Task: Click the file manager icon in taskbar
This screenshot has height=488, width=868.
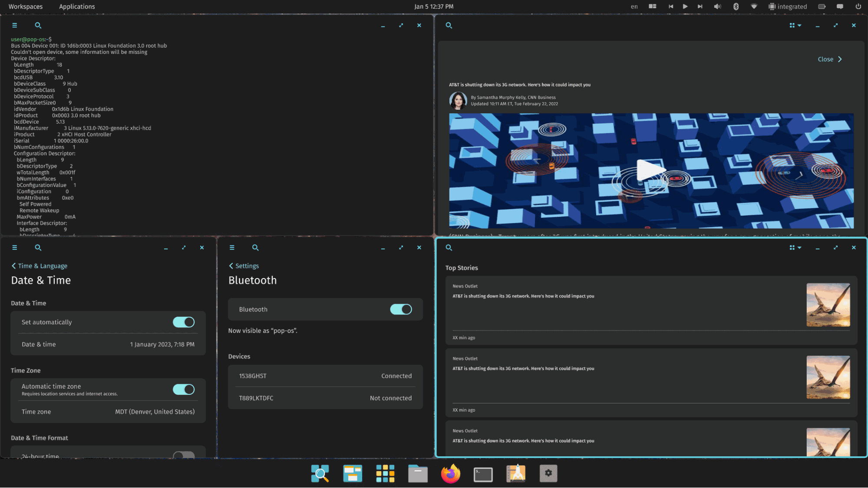Action: pyautogui.click(x=417, y=473)
